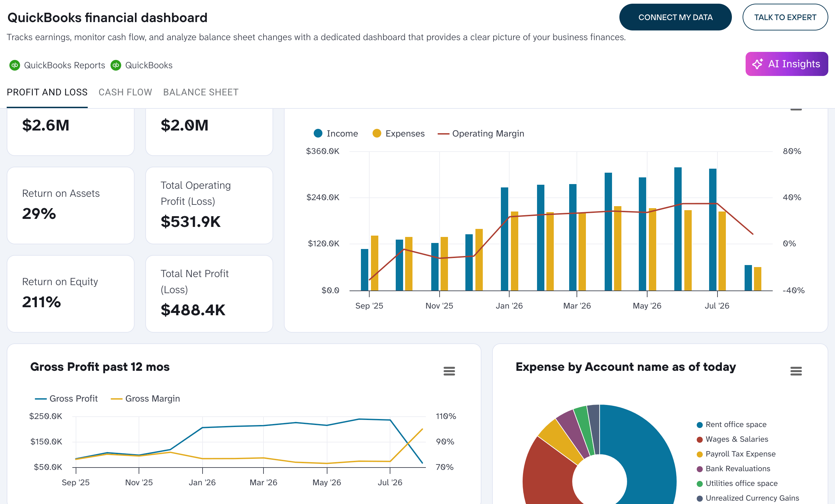Viewport: 835px width, 504px height.
Task: Toggle the Gross Profit legend line
Action: click(66, 398)
